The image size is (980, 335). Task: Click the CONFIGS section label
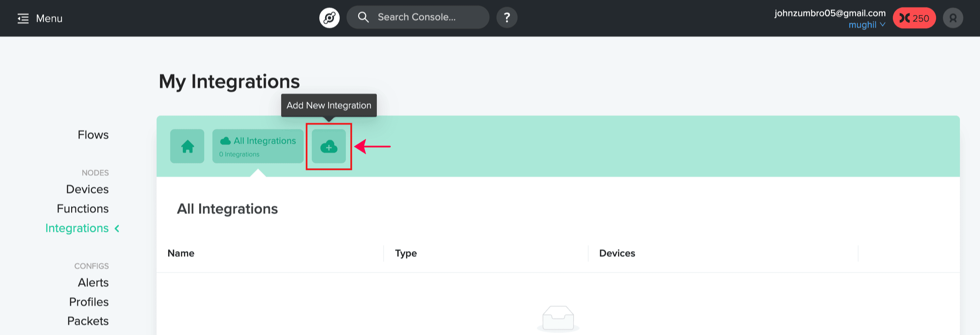coord(91,266)
